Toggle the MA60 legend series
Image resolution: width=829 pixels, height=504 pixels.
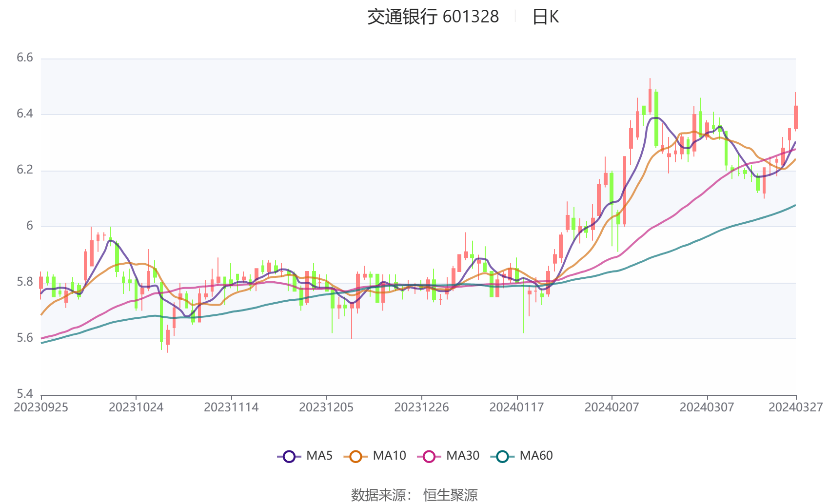coord(522,456)
